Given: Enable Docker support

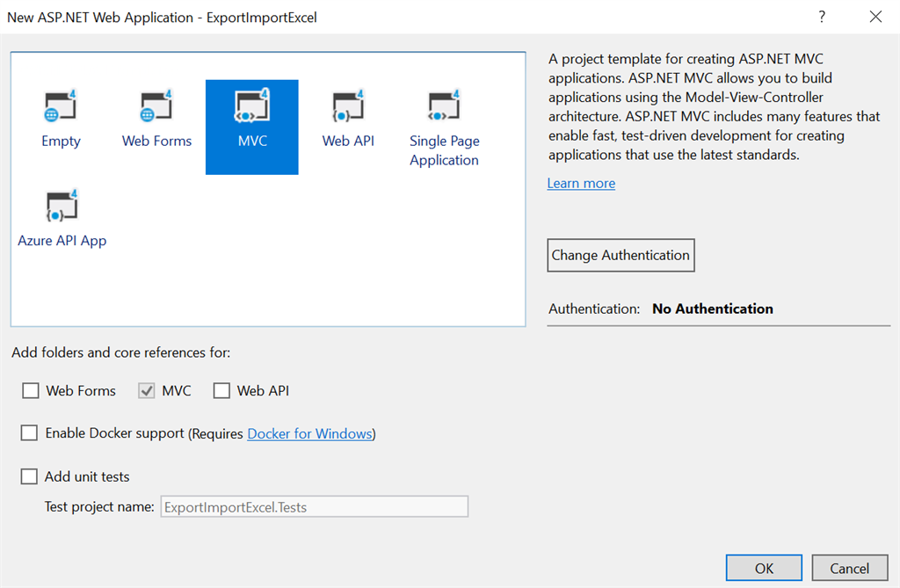Looking at the screenshot, I should pos(29,432).
